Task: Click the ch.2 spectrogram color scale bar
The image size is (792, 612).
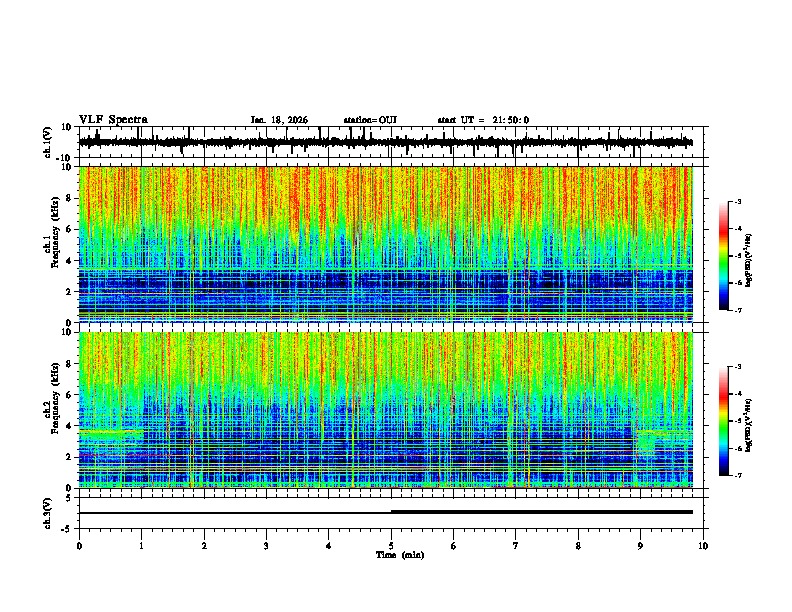Action: [723, 421]
